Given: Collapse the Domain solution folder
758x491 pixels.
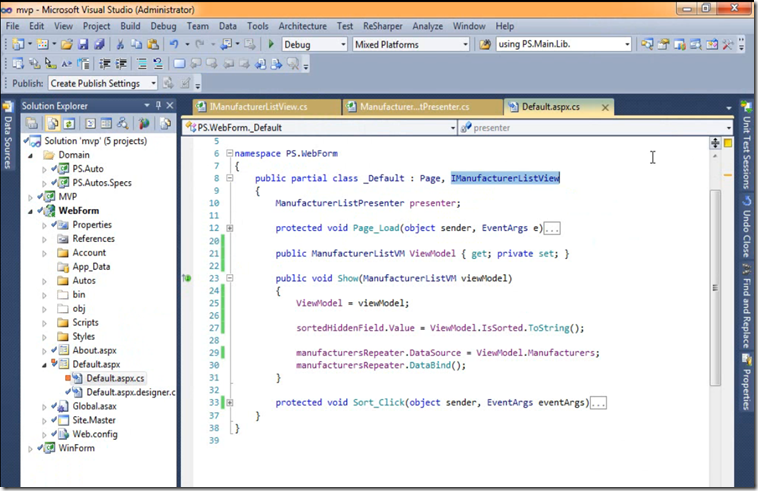Looking at the screenshot, I should click(30, 155).
